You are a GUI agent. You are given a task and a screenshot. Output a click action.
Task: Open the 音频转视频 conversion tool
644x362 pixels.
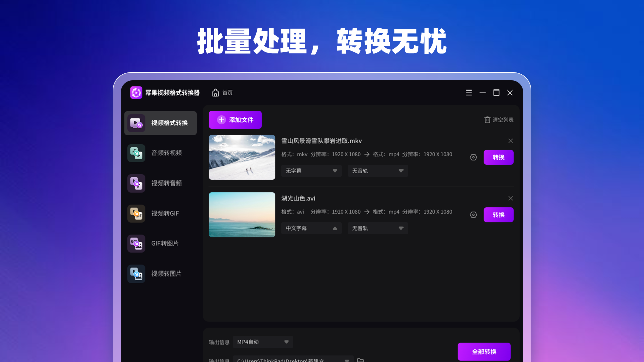[x=160, y=153]
